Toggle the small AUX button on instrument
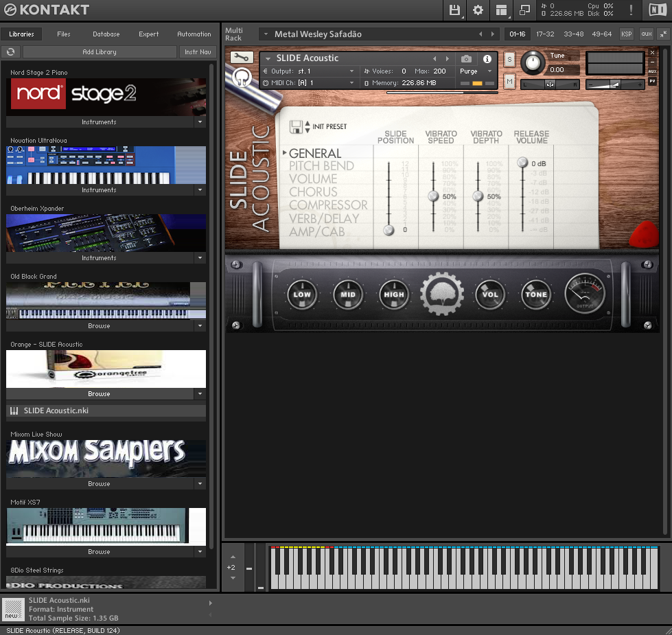This screenshot has height=635, width=672. click(x=652, y=71)
